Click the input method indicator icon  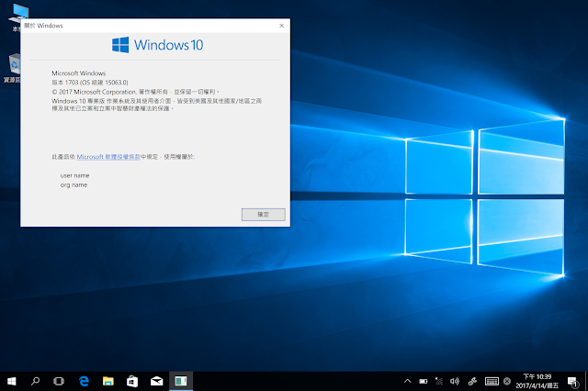pos(507,381)
